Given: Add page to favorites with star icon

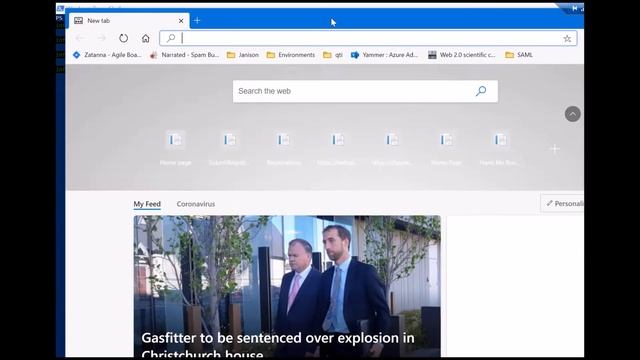Looking at the screenshot, I should tap(567, 38).
